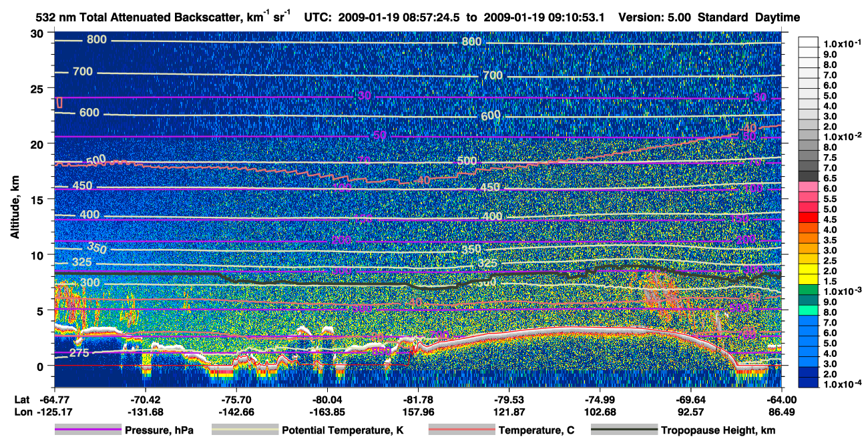Click the small red rectangle marker near 24 km
The height and width of the screenshot is (445, 868).
coord(59,102)
